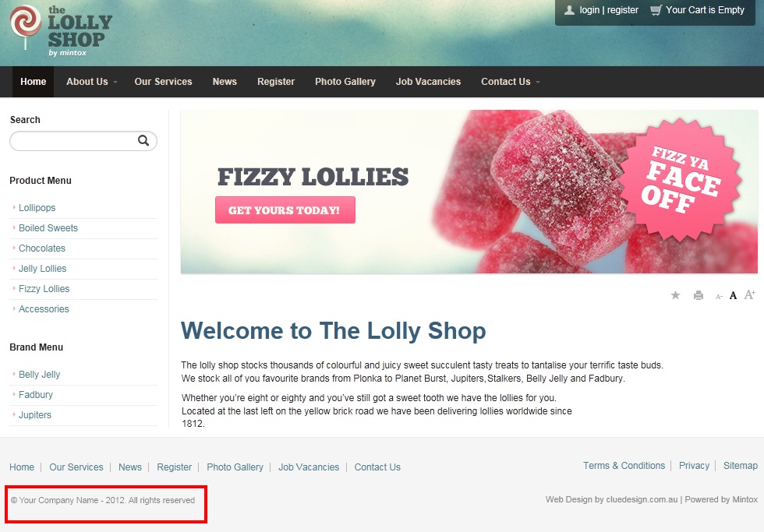
Task: Decrease font size with A- icon
Action: click(x=719, y=297)
